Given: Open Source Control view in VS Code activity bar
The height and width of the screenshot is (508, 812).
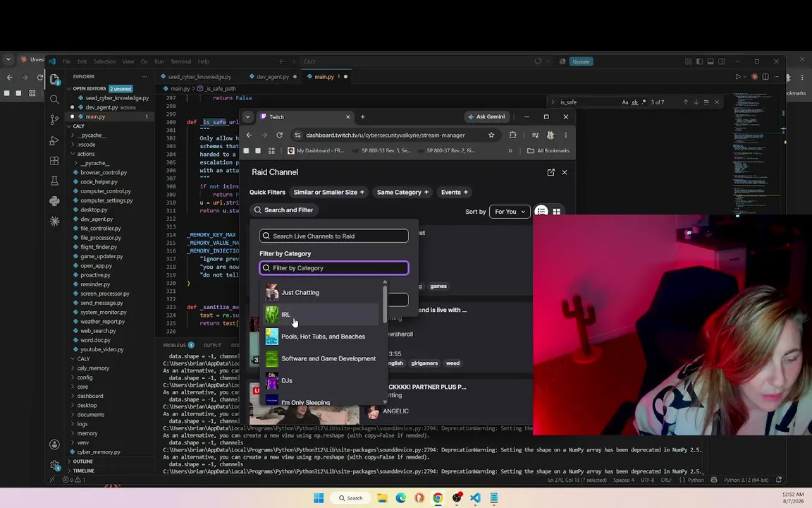Looking at the screenshot, I should 54,120.
